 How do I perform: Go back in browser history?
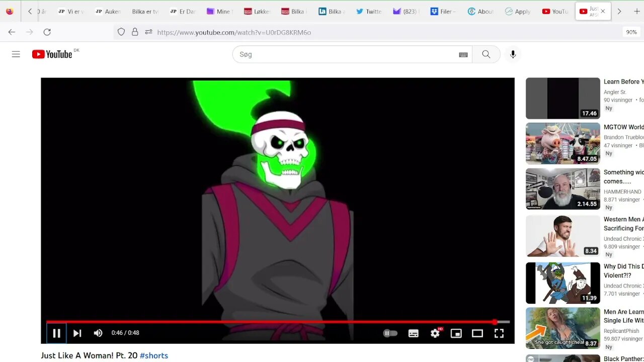click(x=12, y=32)
